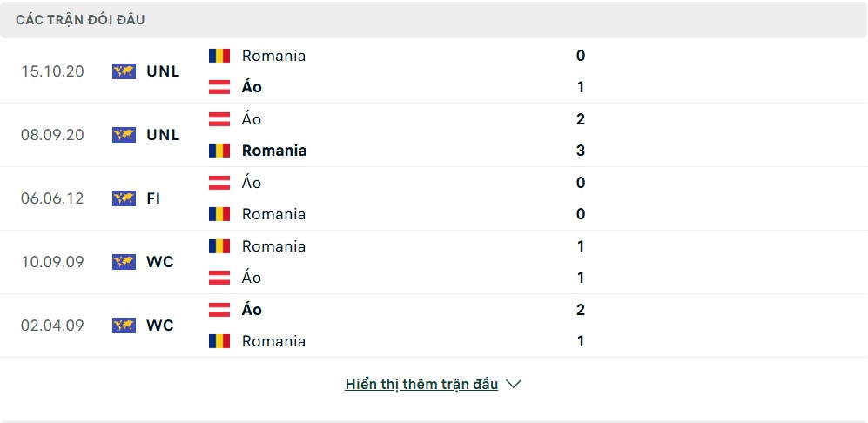Click the WC world map icon for 10.09.09

coord(124,262)
